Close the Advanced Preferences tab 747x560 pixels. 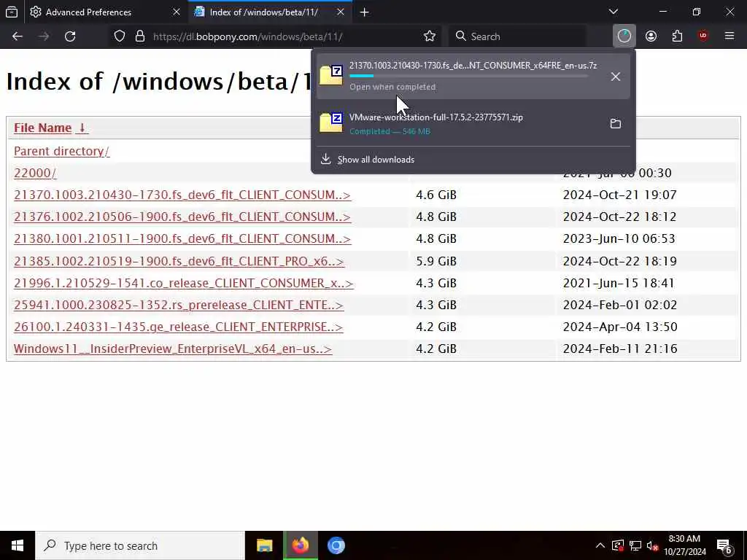click(177, 12)
